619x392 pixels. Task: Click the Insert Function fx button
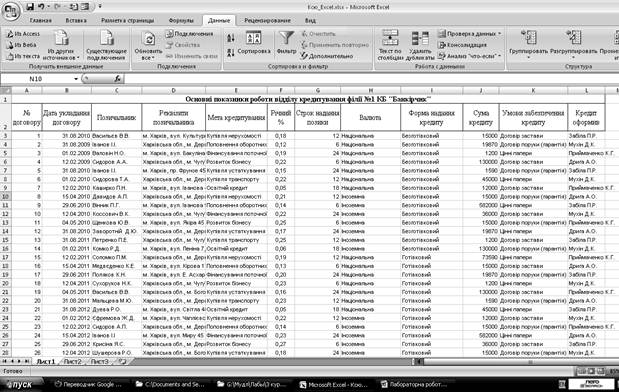click(118, 79)
